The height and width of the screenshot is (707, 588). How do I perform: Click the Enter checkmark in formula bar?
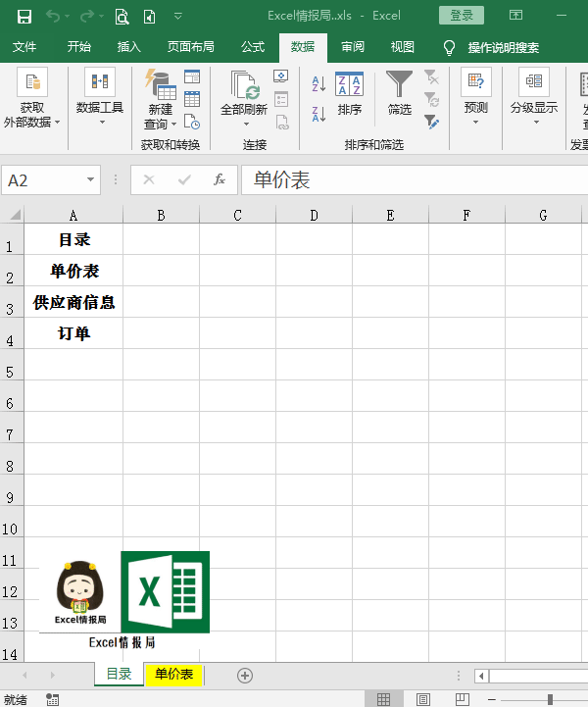click(184, 180)
